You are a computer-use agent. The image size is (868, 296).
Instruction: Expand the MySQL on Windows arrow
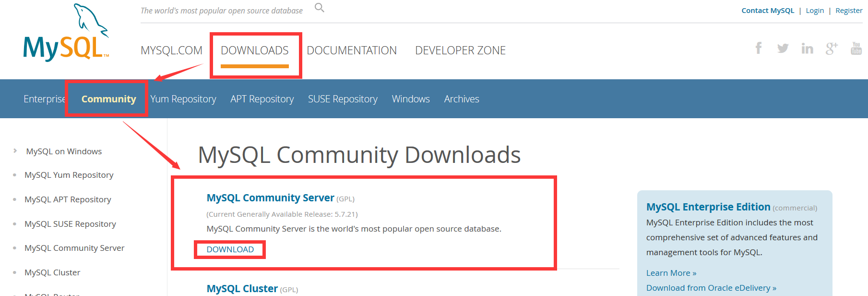point(15,151)
